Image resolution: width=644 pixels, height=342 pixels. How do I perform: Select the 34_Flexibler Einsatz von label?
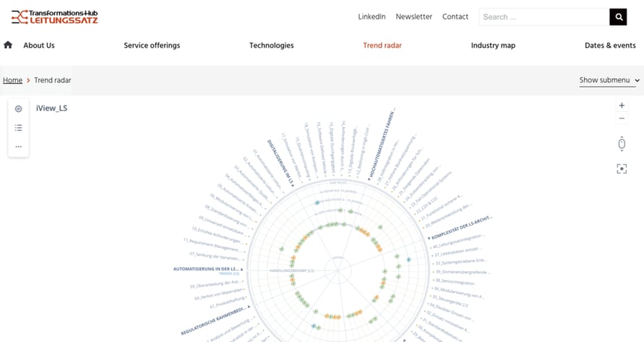tap(450, 312)
